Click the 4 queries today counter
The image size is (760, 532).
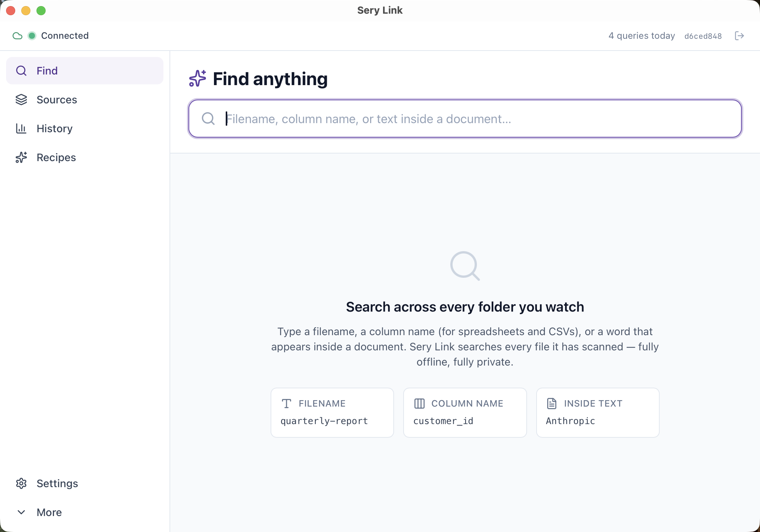click(642, 36)
